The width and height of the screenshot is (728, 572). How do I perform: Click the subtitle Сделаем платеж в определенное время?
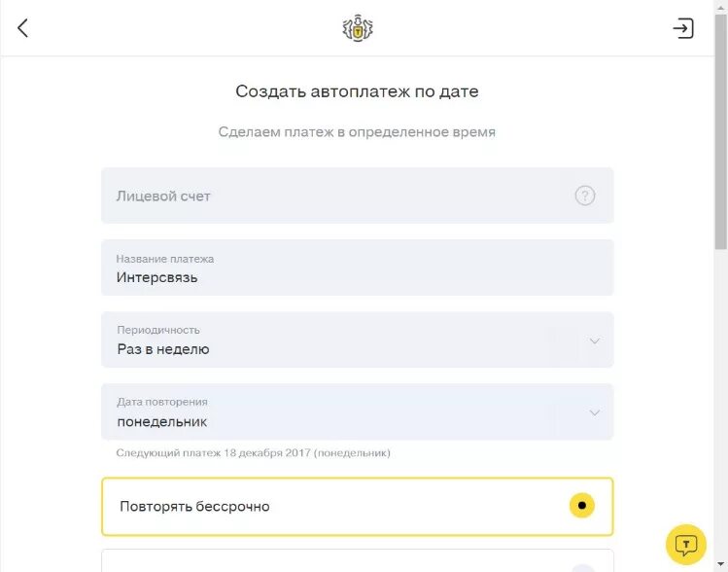357,132
